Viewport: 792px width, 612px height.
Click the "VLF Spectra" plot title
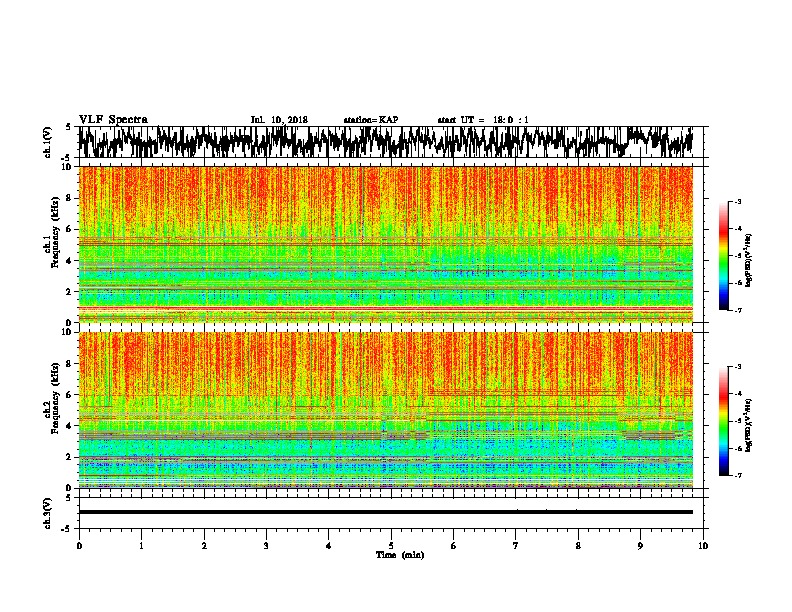[x=113, y=120]
